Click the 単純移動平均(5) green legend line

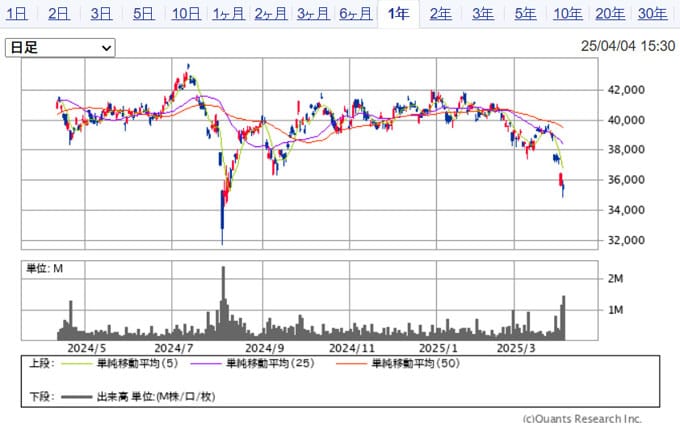[75, 363]
